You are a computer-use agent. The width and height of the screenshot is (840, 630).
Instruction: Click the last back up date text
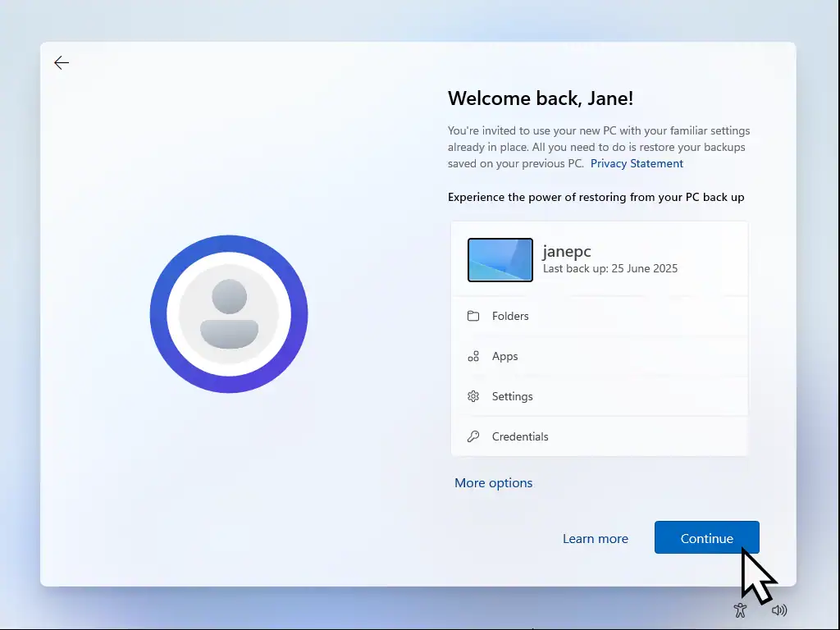tap(610, 268)
